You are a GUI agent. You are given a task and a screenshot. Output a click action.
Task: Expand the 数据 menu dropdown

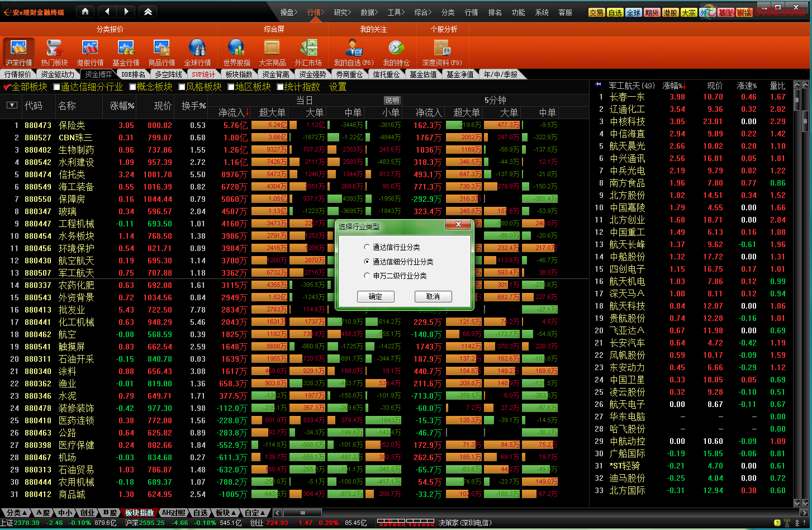(369, 12)
